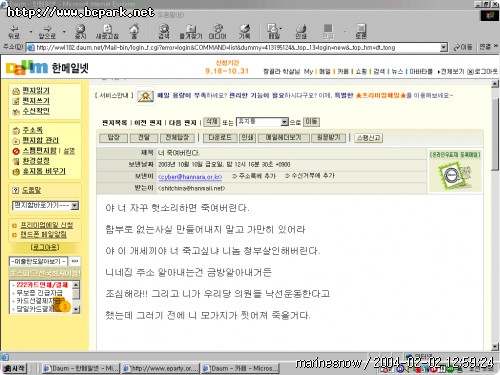Click the IE Back (뒤로) toolbar icon
500x375 pixels.
pyautogui.click(x=14, y=31)
